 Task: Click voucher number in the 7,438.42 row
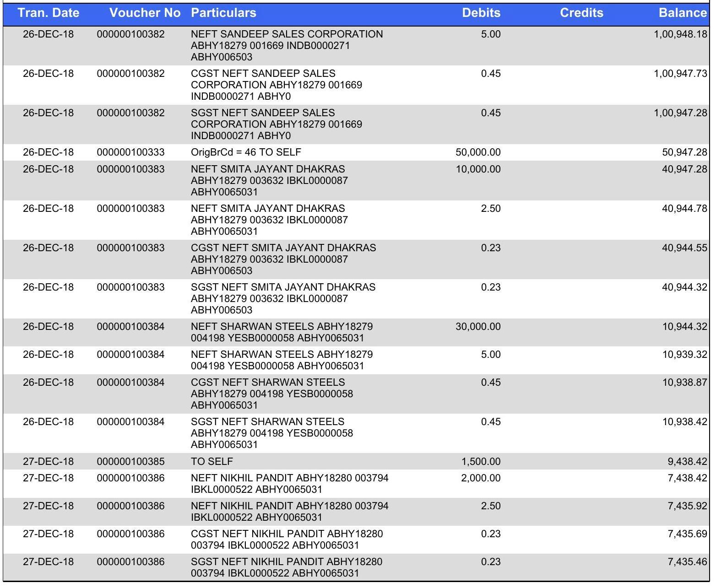point(130,478)
